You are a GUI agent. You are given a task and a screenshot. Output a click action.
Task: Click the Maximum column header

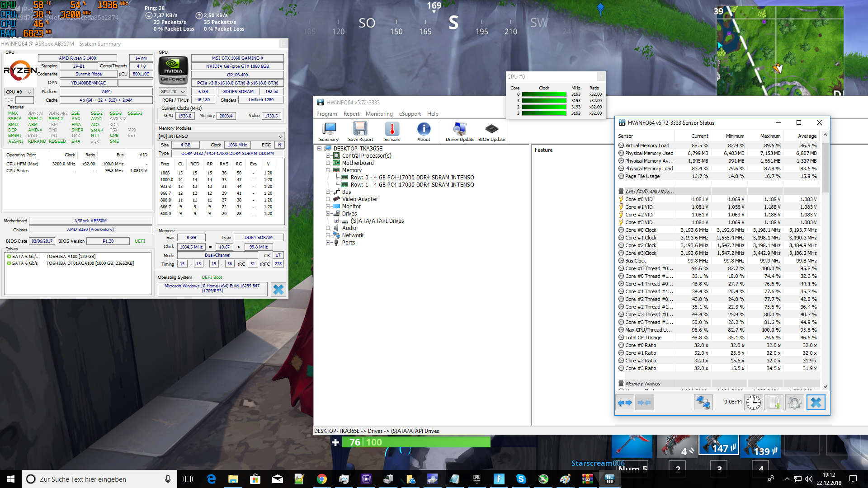click(x=770, y=136)
